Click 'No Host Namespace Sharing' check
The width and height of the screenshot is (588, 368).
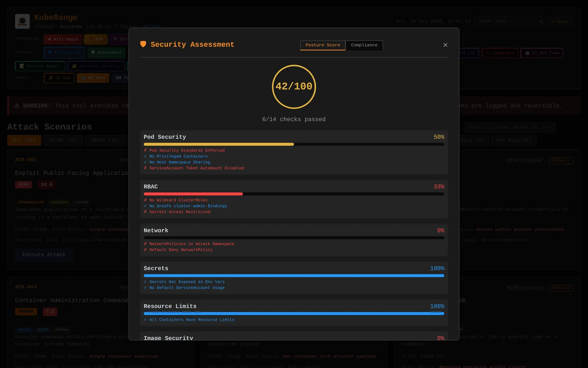click(x=177, y=162)
